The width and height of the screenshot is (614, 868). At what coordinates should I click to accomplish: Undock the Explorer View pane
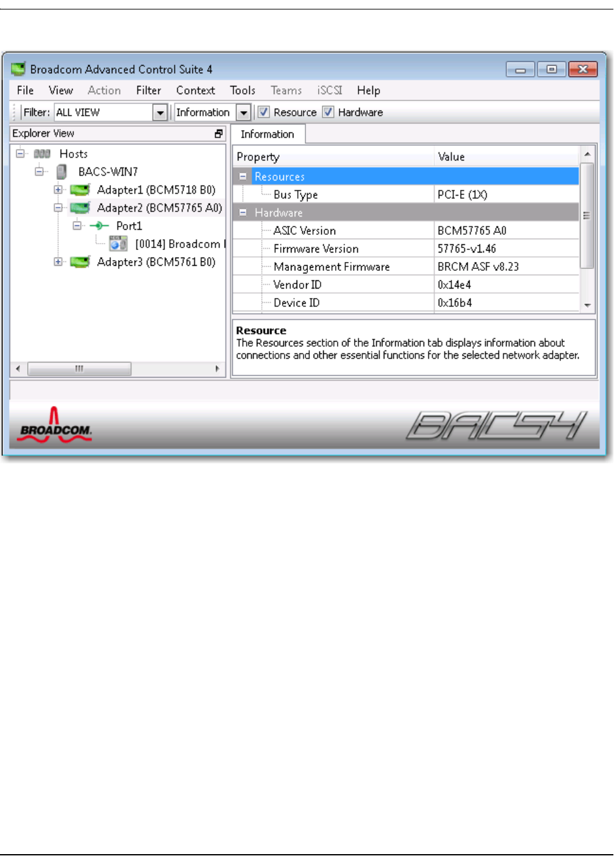coord(219,134)
